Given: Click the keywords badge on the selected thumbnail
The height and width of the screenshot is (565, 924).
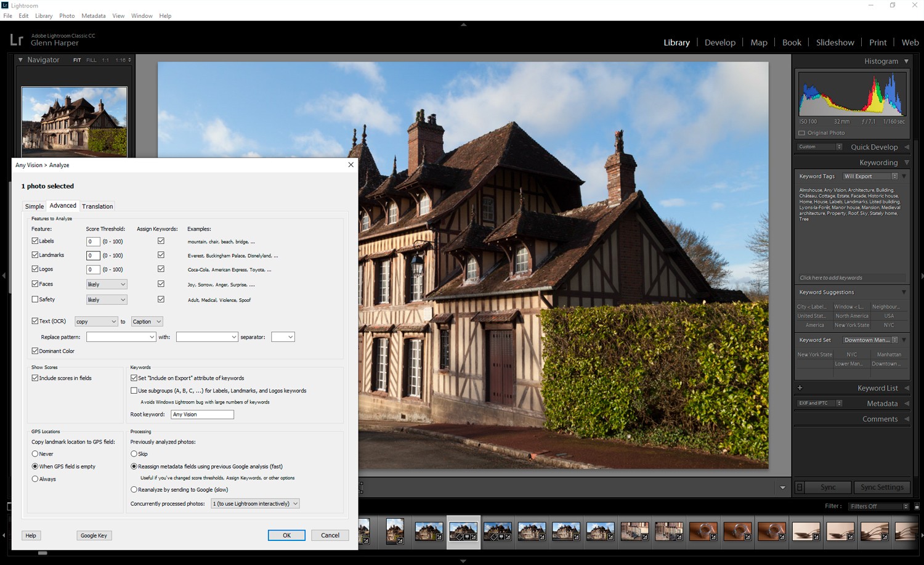Looking at the screenshot, I should point(460,537).
